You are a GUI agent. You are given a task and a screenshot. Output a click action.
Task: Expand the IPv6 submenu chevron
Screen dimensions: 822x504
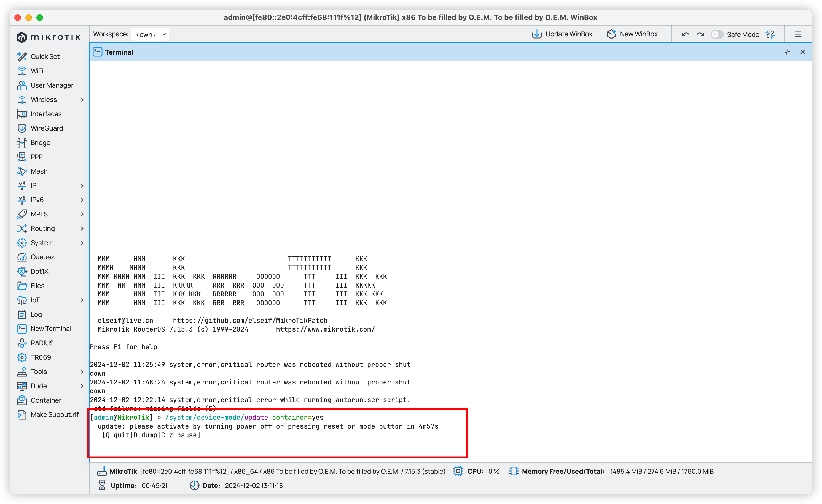(82, 200)
